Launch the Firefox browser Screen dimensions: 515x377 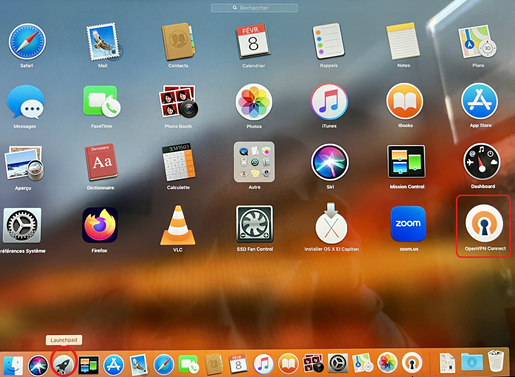(x=100, y=225)
